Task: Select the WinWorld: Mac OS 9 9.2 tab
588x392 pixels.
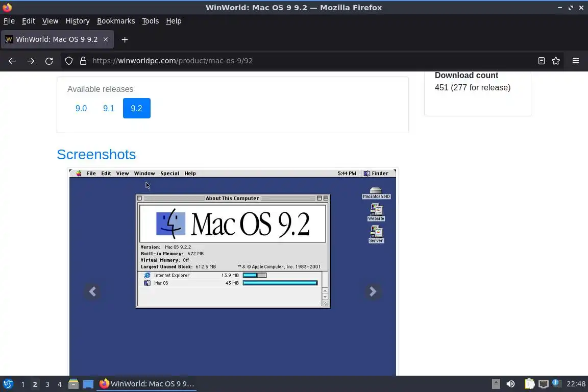Action: click(x=57, y=39)
